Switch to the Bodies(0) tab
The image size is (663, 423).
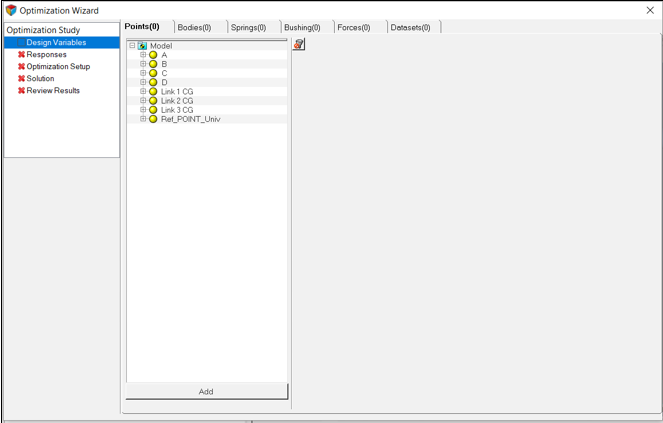[x=194, y=27]
